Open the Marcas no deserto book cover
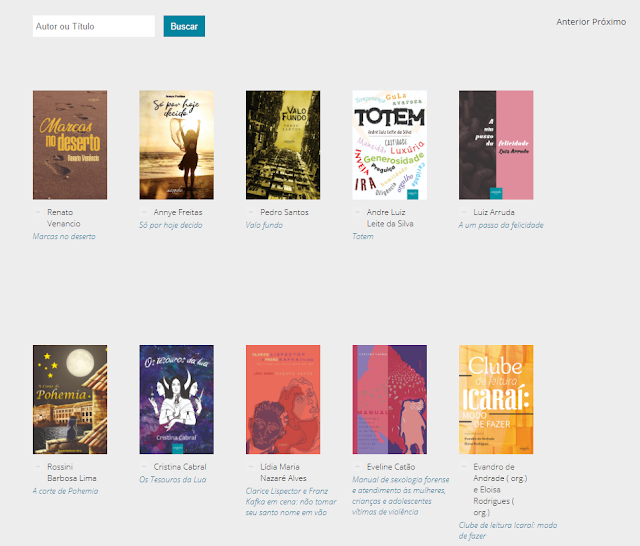640x546 pixels. (70, 145)
